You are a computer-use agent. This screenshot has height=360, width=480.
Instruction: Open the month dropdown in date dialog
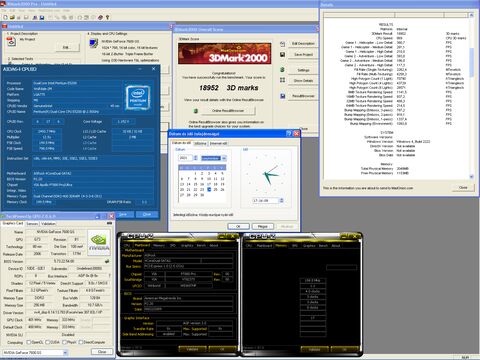224,158
